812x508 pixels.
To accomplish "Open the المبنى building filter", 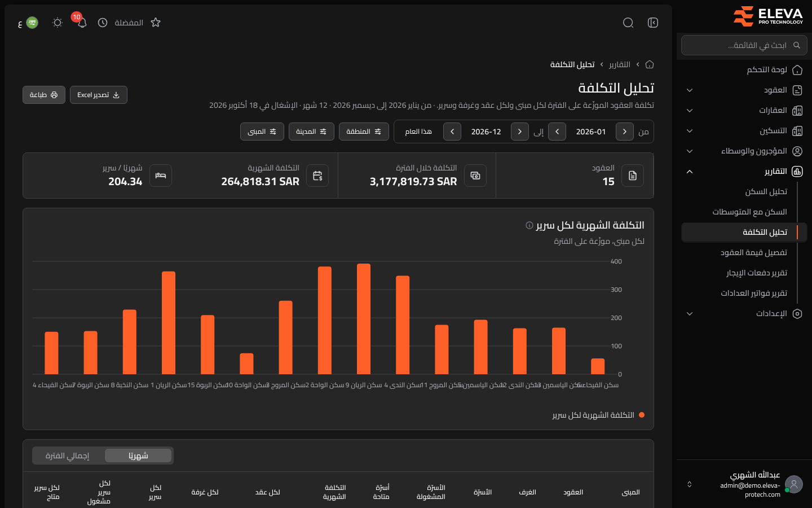I will tap(262, 132).
